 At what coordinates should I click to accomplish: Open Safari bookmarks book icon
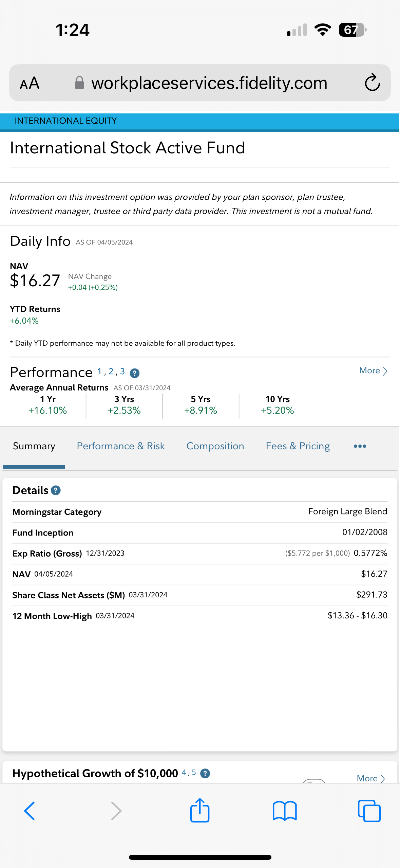[285, 811]
